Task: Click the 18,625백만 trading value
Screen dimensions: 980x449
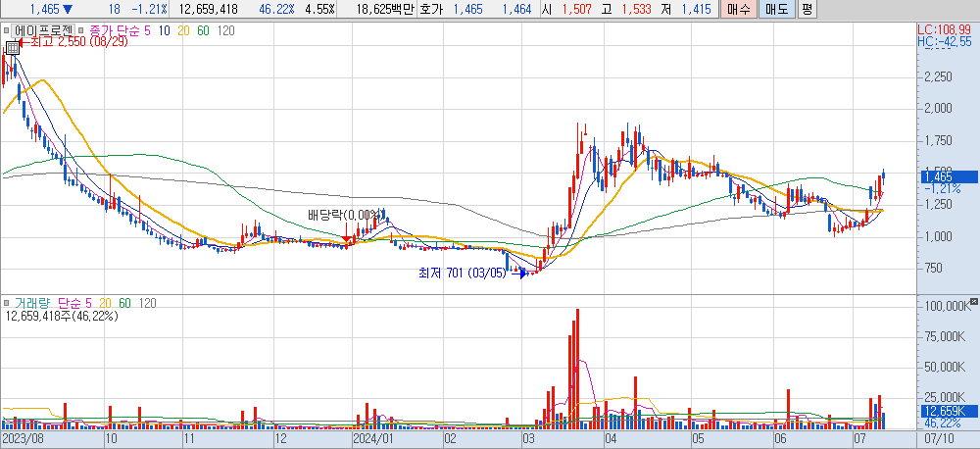Action: pos(385,9)
